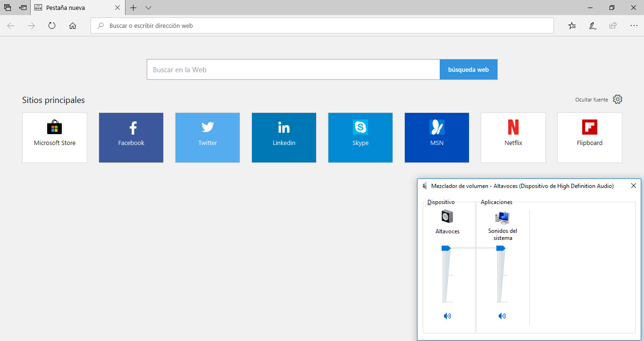Click the Altavoces device icon
Screen dimensions: 644x341
447,216
